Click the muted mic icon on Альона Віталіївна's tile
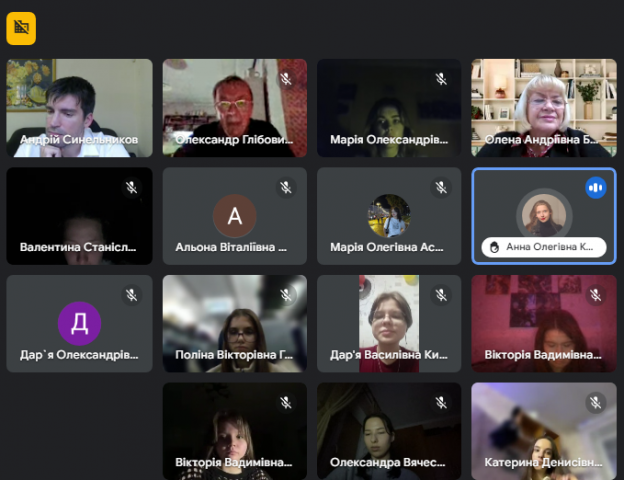This screenshot has height=480, width=624. (286, 187)
